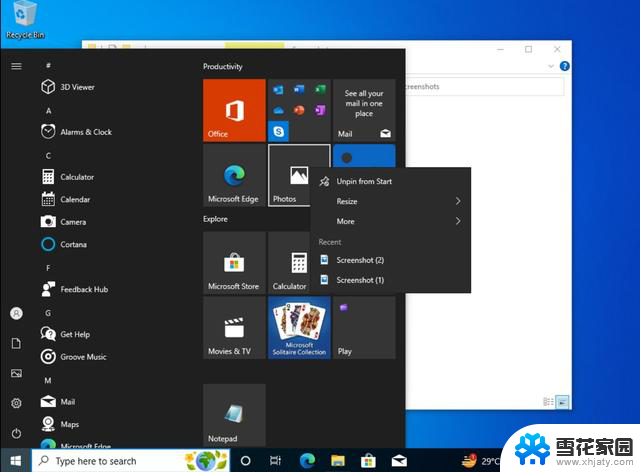Expand the More submenu arrow
This screenshot has height=472, width=640.
pos(458,221)
